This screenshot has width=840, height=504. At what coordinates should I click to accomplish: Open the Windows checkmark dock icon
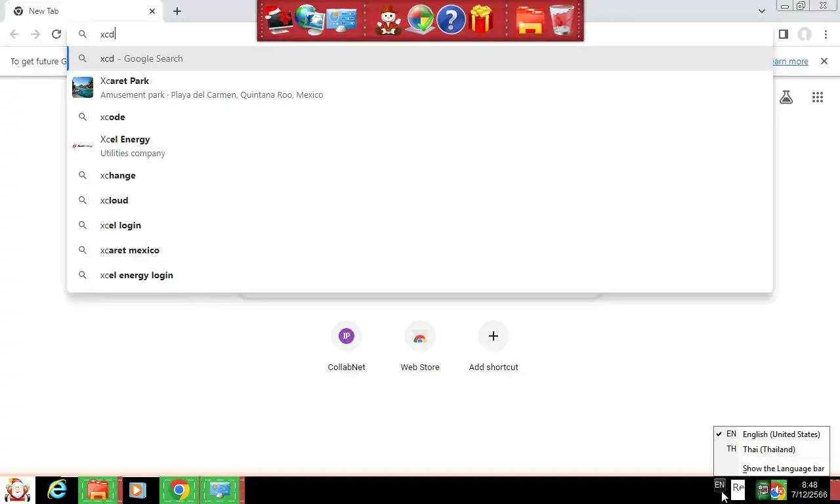point(420,20)
